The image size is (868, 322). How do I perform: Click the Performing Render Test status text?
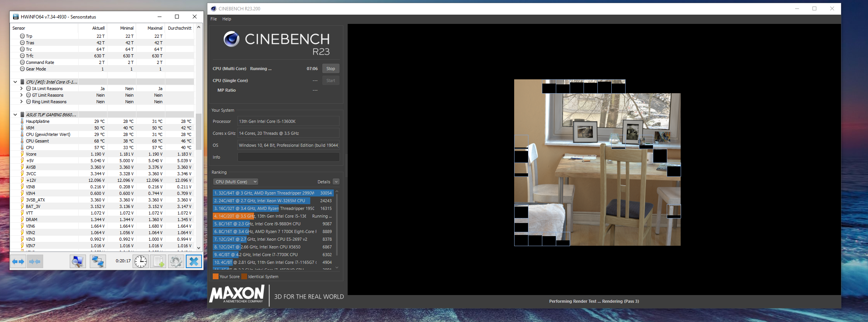coord(594,301)
